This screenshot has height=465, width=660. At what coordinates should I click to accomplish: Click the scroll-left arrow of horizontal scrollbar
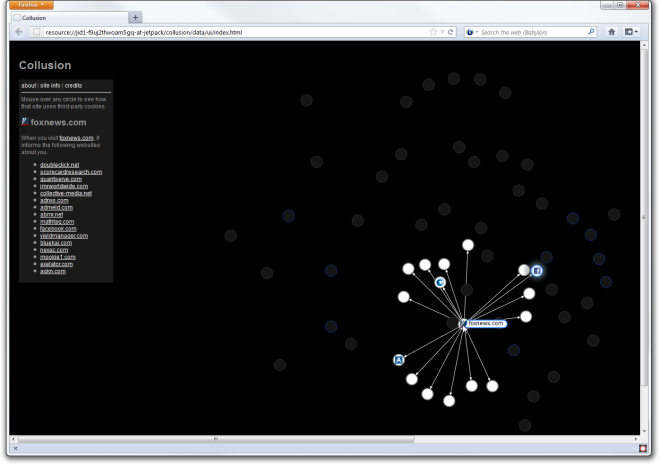coord(13,439)
